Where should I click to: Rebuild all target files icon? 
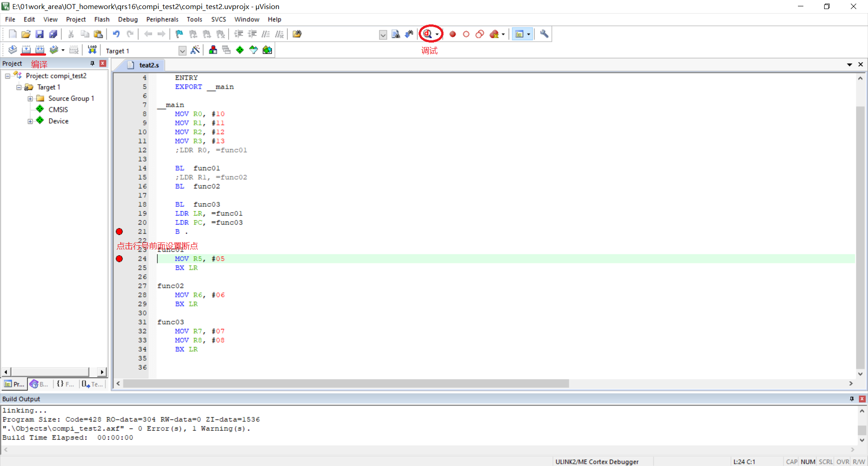40,50
